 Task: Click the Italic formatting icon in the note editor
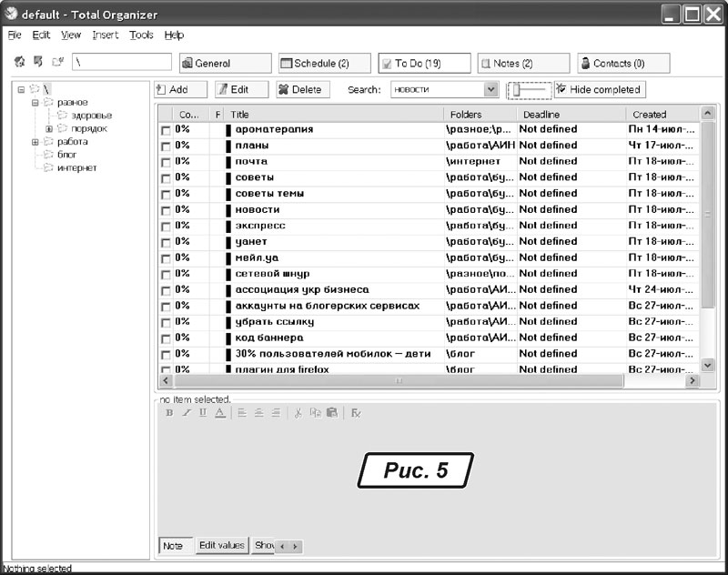[x=186, y=412]
